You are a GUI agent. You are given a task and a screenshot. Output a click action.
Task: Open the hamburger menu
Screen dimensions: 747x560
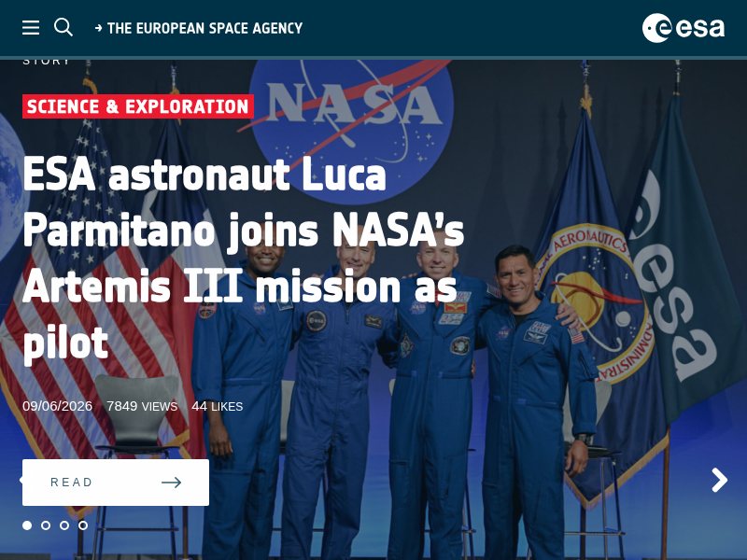(x=31, y=28)
